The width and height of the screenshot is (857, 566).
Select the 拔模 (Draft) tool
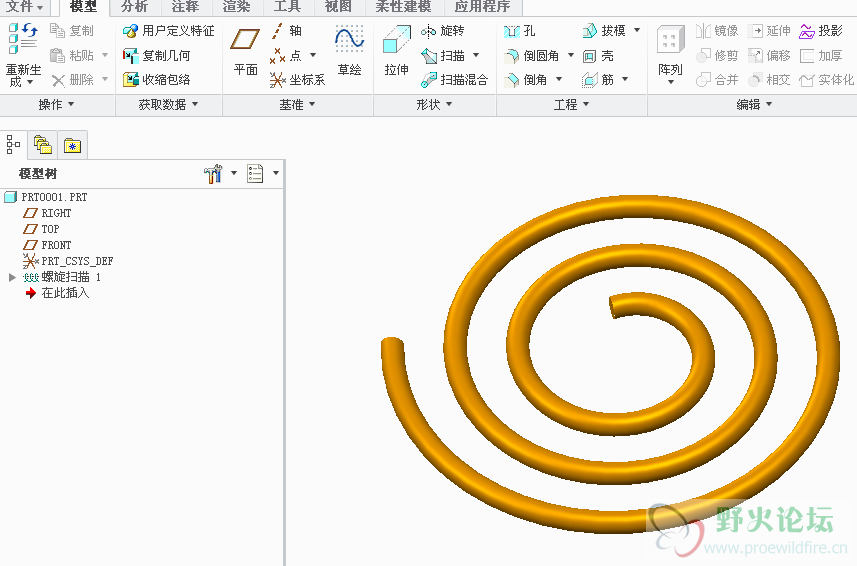[x=604, y=31]
